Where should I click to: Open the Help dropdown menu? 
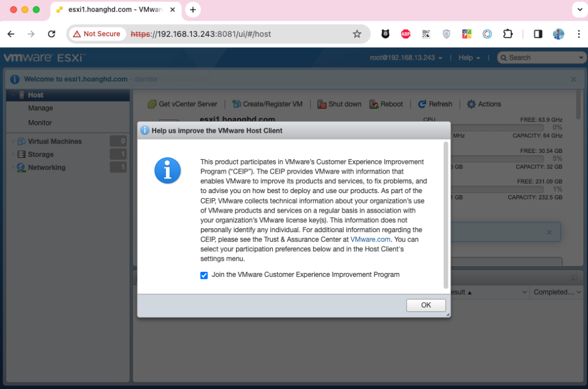coord(469,58)
